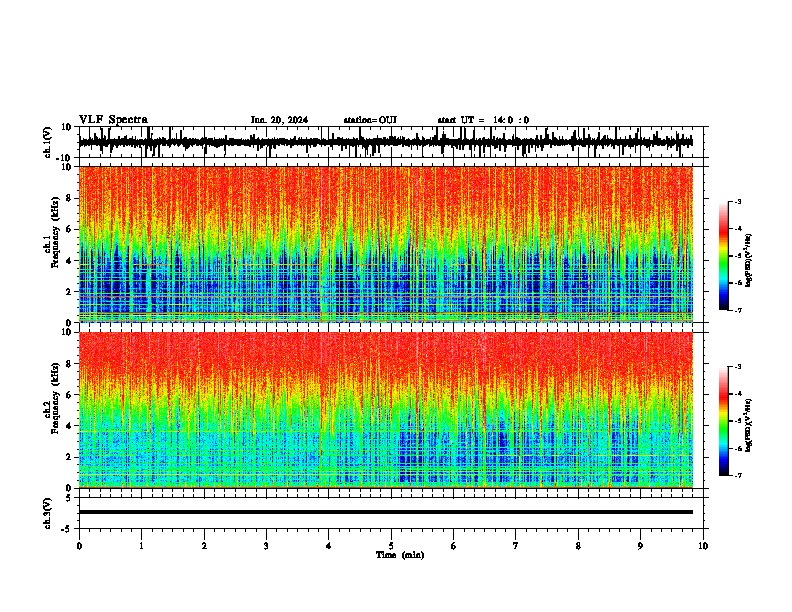Click the time axis tick label "7"

pyautogui.click(x=516, y=546)
